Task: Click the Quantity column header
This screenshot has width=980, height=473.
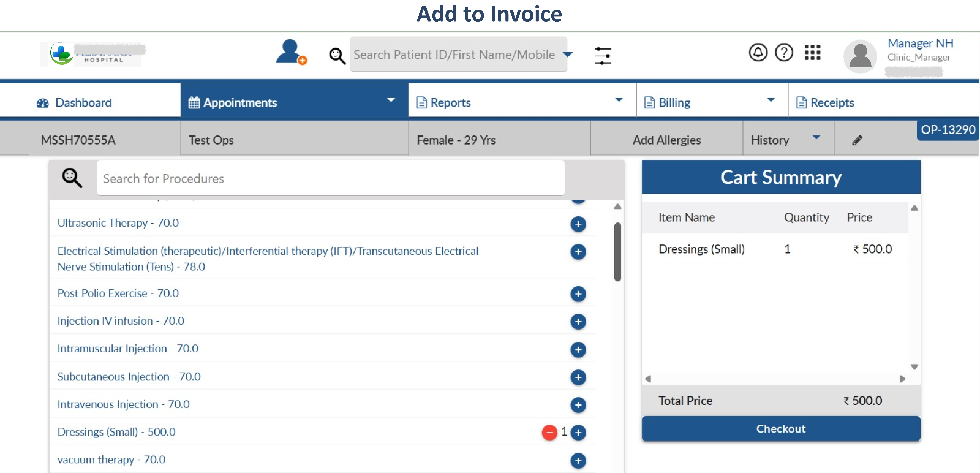Action: pos(807,217)
